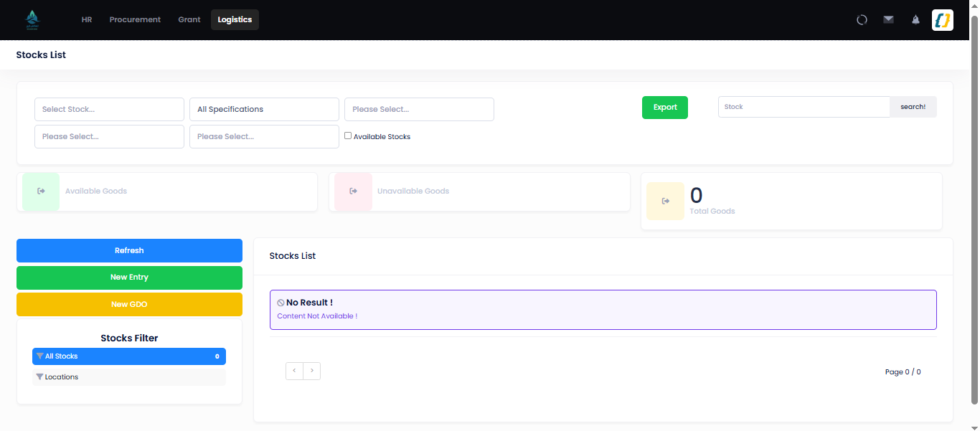Expand the All Specifications dropdown
This screenshot has width=980, height=431.
tap(264, 109)
